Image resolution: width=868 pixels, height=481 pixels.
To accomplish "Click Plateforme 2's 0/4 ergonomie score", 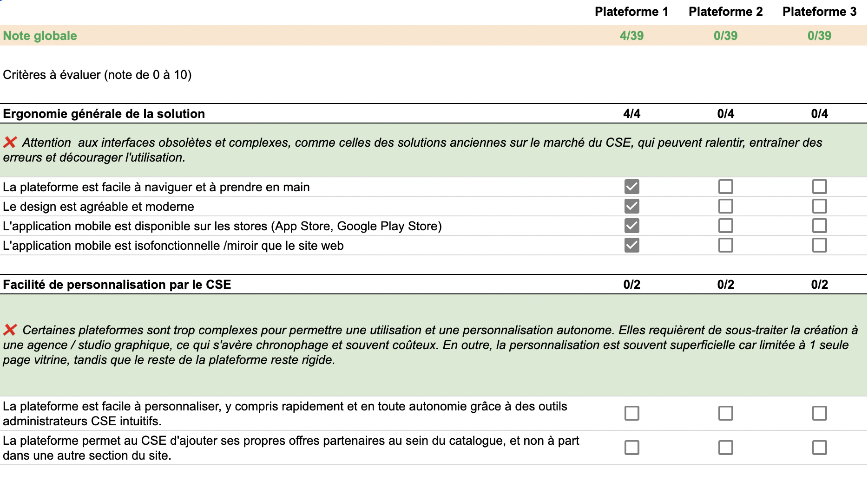I will point(725,114).
